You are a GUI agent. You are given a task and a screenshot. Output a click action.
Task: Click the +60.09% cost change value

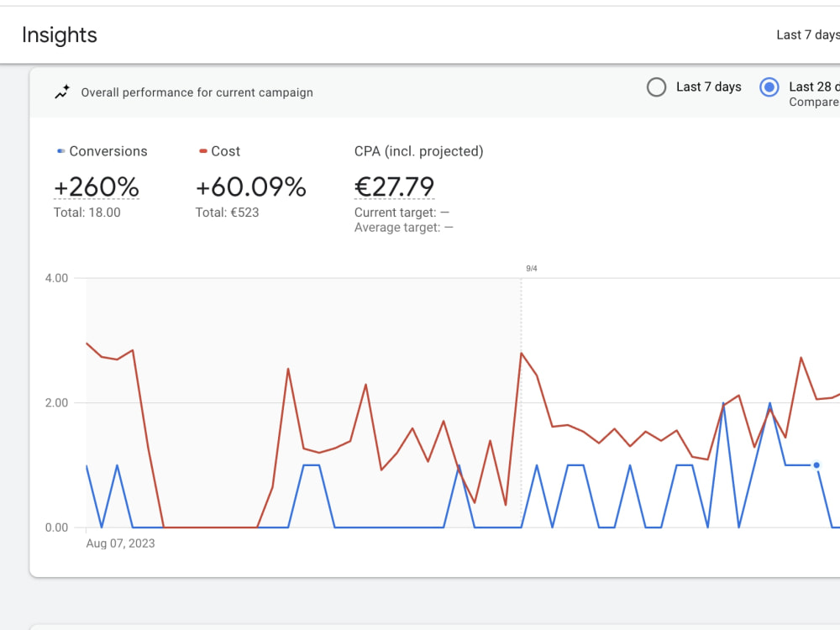point(250,187)
